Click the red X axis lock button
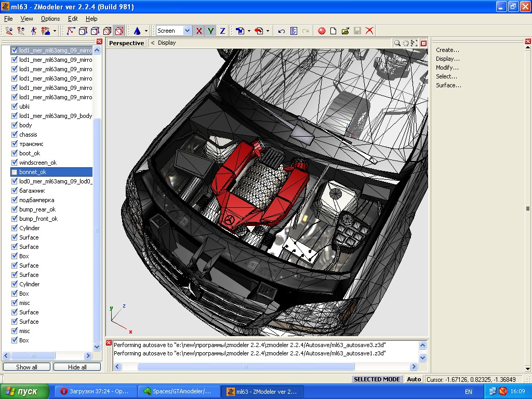The width and height of the screenshot is (532, 399). click(199, 31)
